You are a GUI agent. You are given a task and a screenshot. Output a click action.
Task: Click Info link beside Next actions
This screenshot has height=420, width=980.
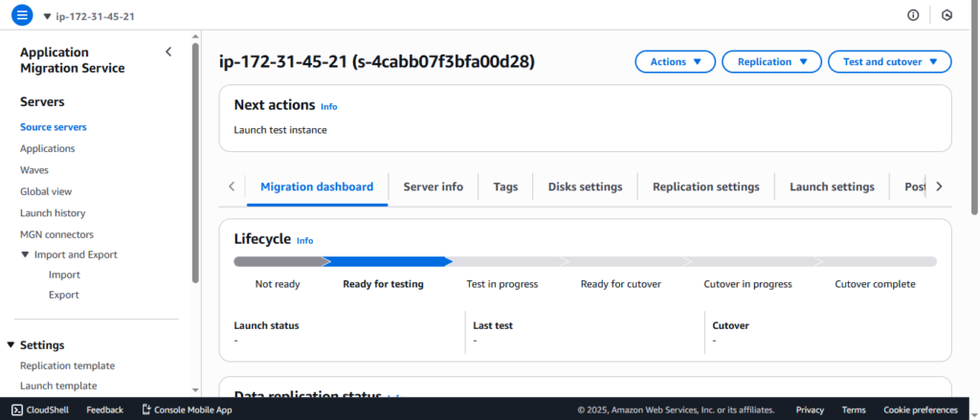click(328, 107)
